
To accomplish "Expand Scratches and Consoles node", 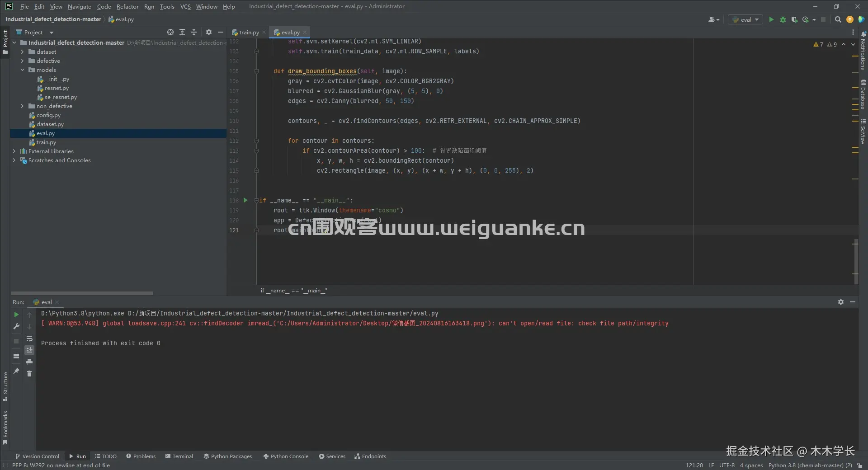I will tap(14, 160).
